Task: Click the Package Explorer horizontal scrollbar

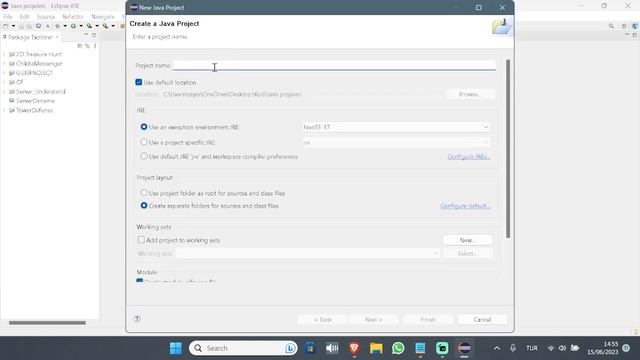Action: click(47, 323)
